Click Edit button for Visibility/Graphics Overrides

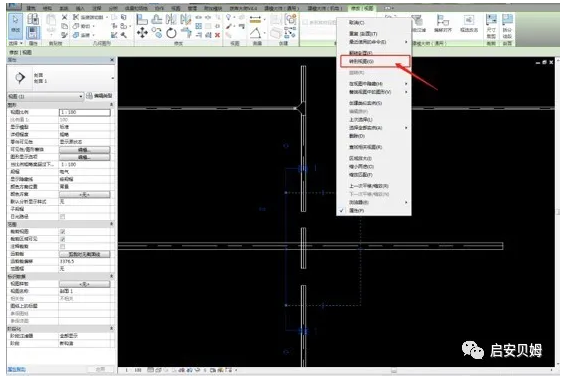(85, 150)
